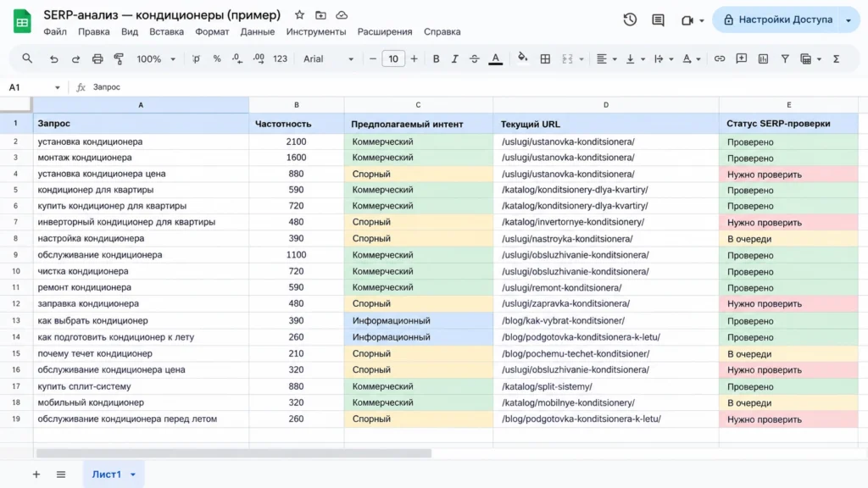The image size is (868, 488).
Task: Show the all sheets list
Action: (61, 474)
